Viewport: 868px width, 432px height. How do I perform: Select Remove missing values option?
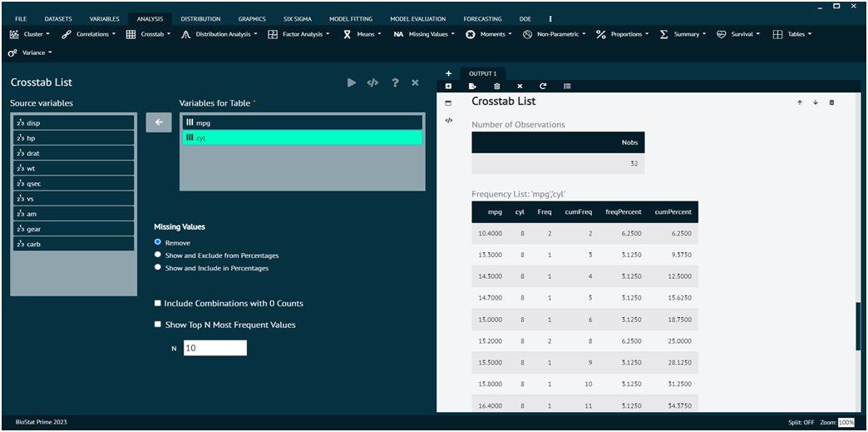(x=158, y=242)
